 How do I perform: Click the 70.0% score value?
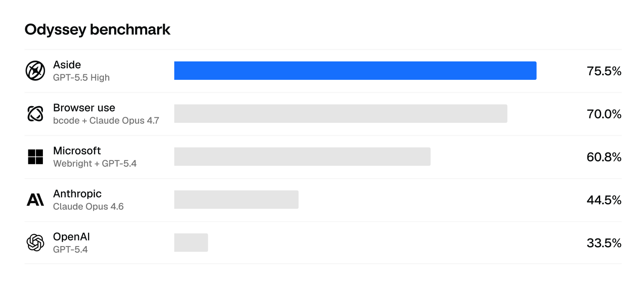click(604, 114)
